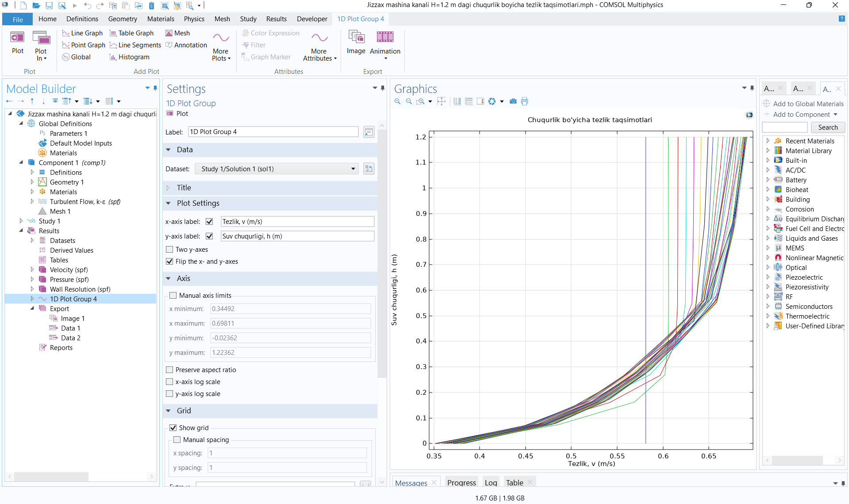Switch to the Results ribbon tab
Image resolution: width=849 pixels, height=504 pixels.
pyautogui.click(x=276, y=19)
